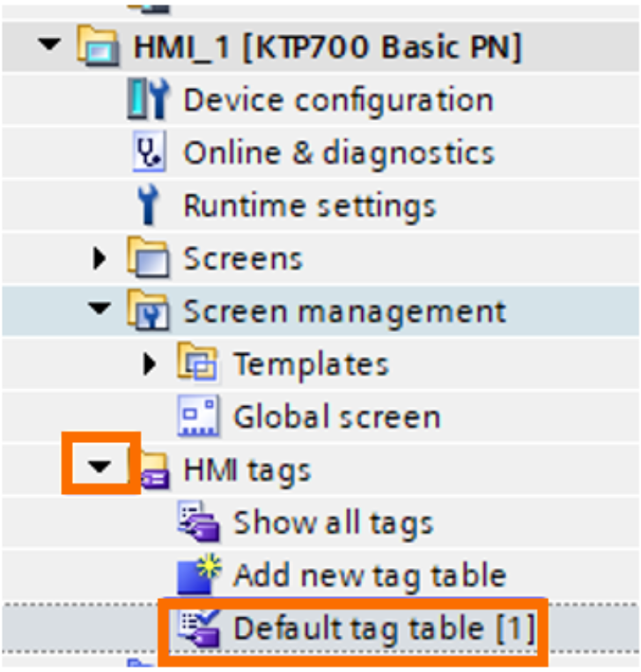This screenshot has height=672, width=641.
Task: Select Screen management label
Action: (x=344, y=312)
